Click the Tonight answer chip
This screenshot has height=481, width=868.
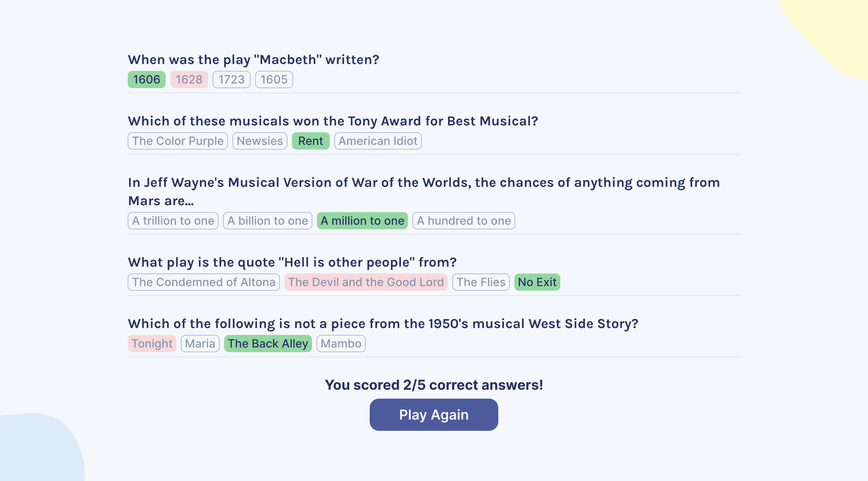coord(152,343)
